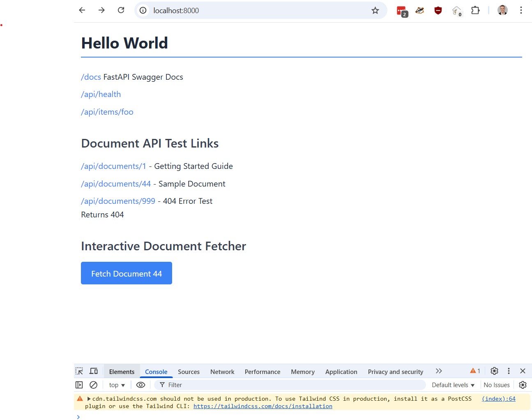This screenshot has width=532, height=420.
Task: Click the No Issues indicator
Action: [x=497, y=385]
